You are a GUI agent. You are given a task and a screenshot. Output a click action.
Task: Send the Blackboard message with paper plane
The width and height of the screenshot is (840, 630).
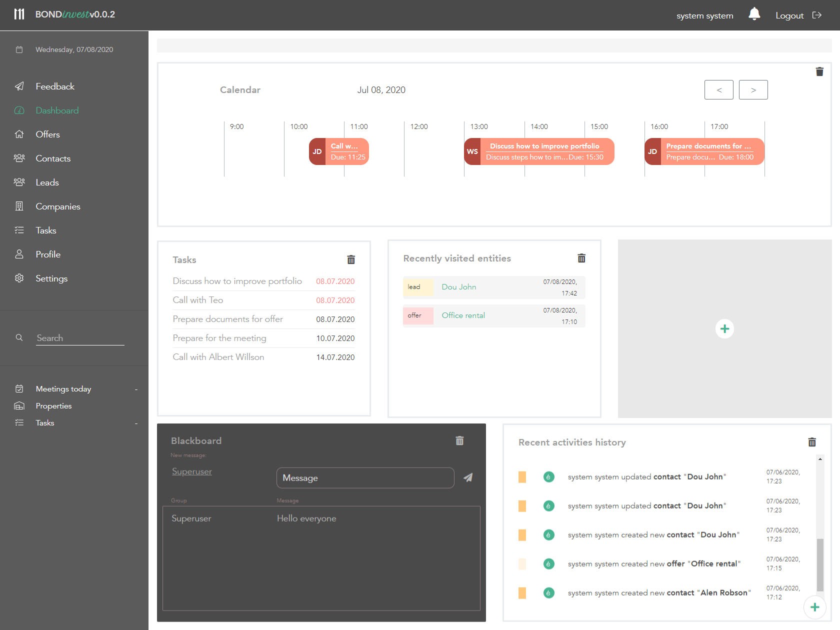(468, 477)
